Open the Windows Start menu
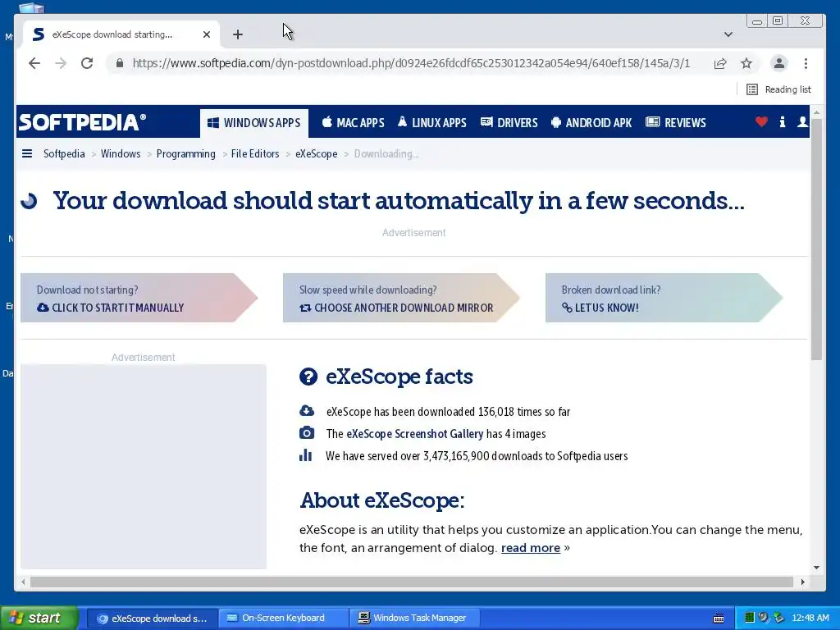Screen dimensions: 840x630 39,619
